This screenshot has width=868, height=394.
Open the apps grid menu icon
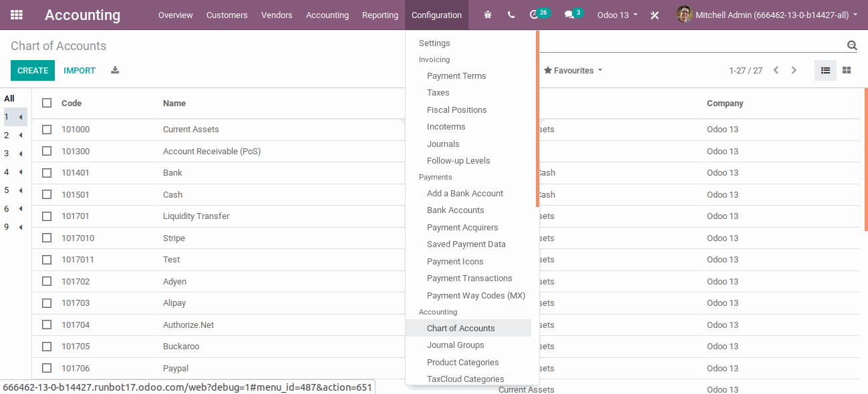[17, 15]
